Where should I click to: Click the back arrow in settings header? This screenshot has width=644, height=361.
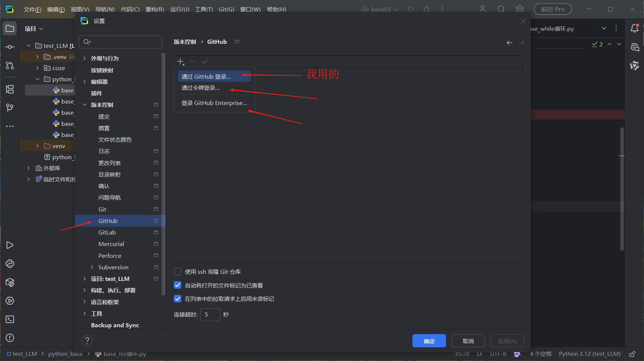(510, 43)
